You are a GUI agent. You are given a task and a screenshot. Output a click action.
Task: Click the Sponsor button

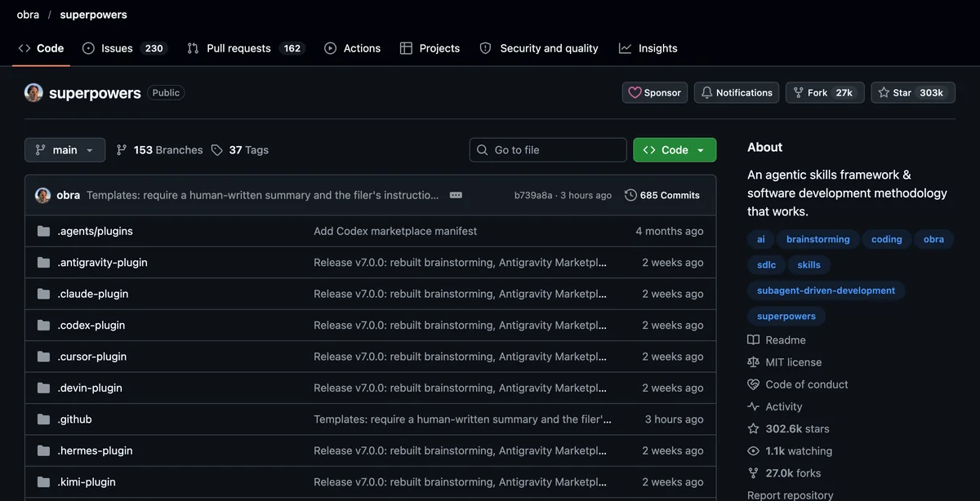tap(655, 93)
